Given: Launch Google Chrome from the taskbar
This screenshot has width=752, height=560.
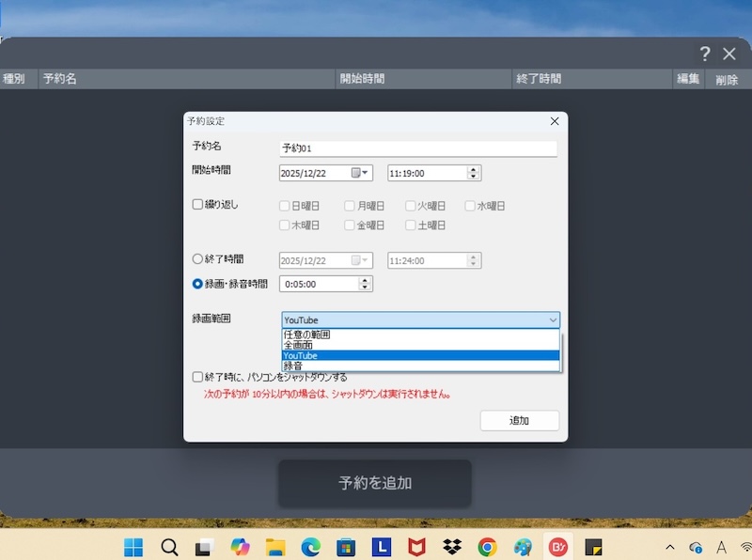Looking at the screenshot, I should click(x=487, y=547).
